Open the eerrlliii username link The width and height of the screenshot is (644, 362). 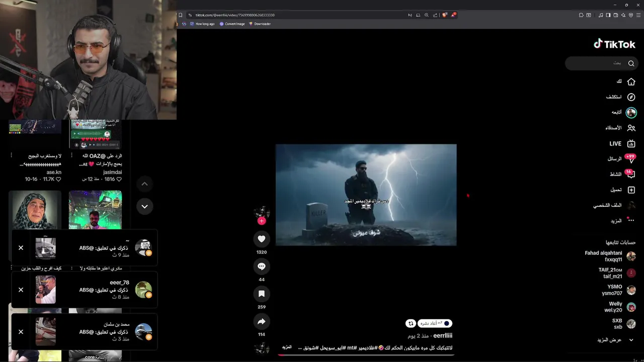443,336
